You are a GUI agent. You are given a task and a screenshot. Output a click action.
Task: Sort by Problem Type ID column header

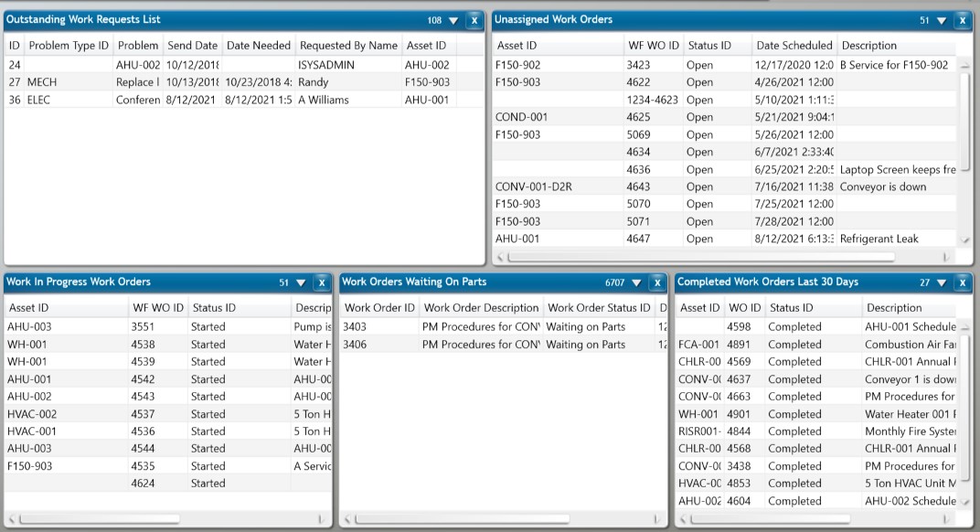(69, 45)
